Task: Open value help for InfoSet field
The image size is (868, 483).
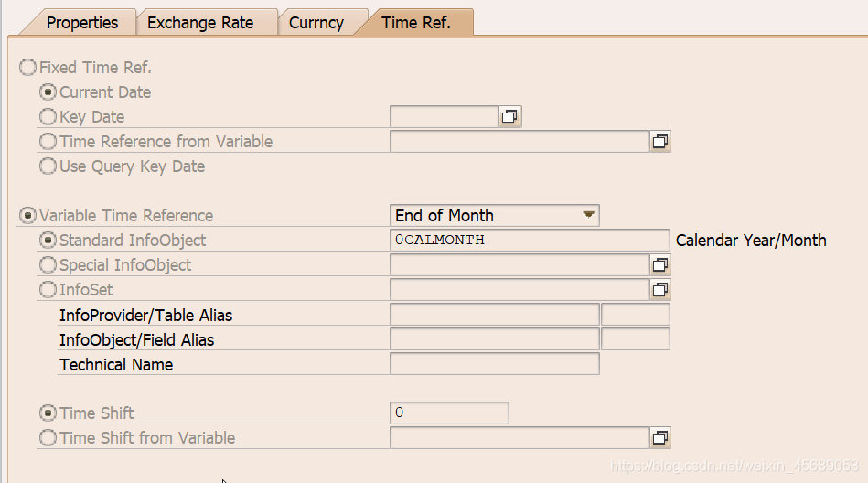Action: (659, 290)
